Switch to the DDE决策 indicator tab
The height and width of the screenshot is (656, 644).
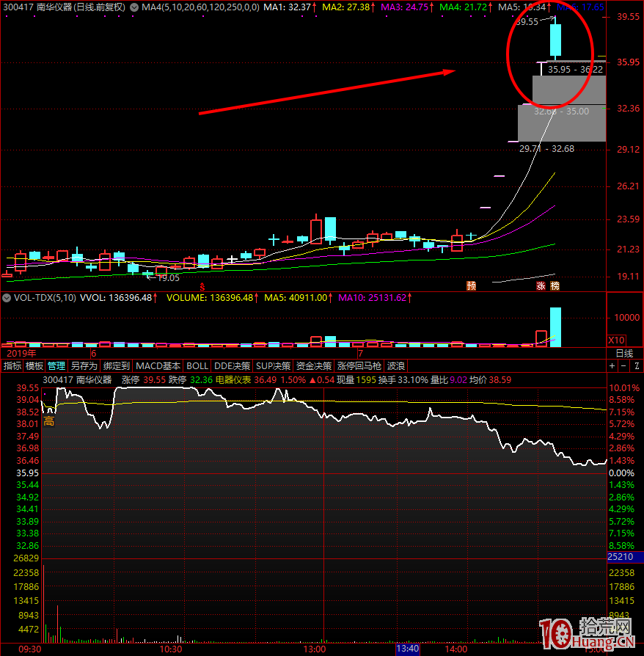tap(232, 366)
